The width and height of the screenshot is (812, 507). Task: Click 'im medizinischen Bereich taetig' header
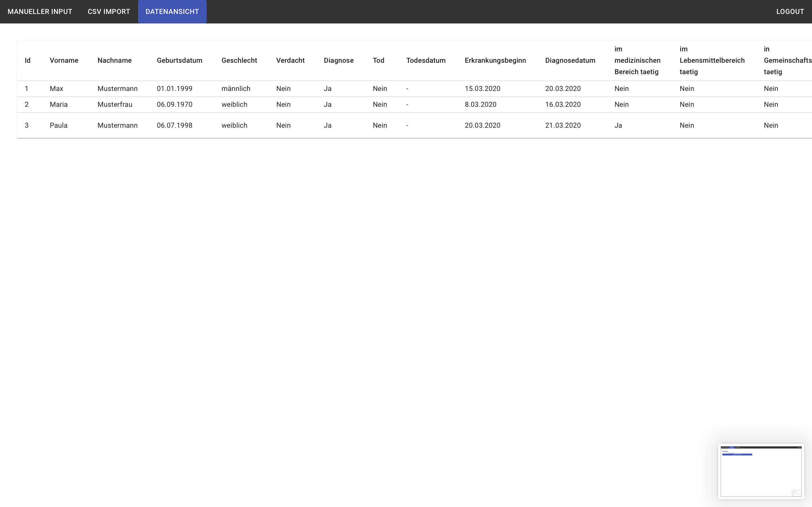point(637,60)
